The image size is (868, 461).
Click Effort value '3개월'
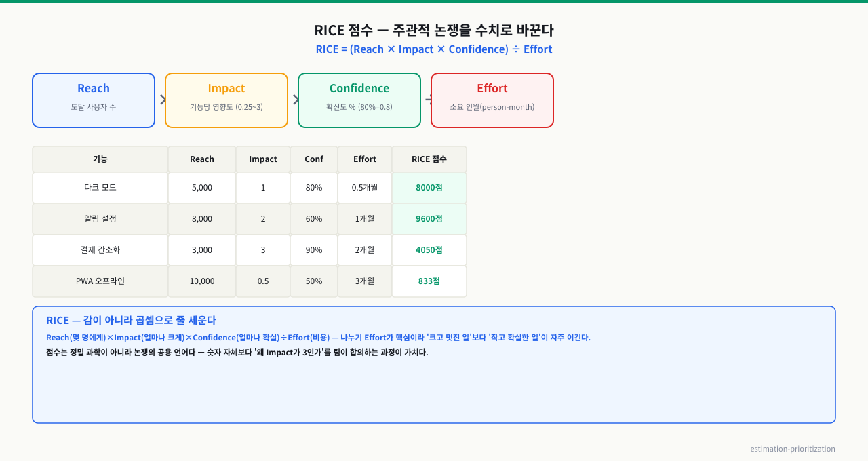[x=365, y=281]
